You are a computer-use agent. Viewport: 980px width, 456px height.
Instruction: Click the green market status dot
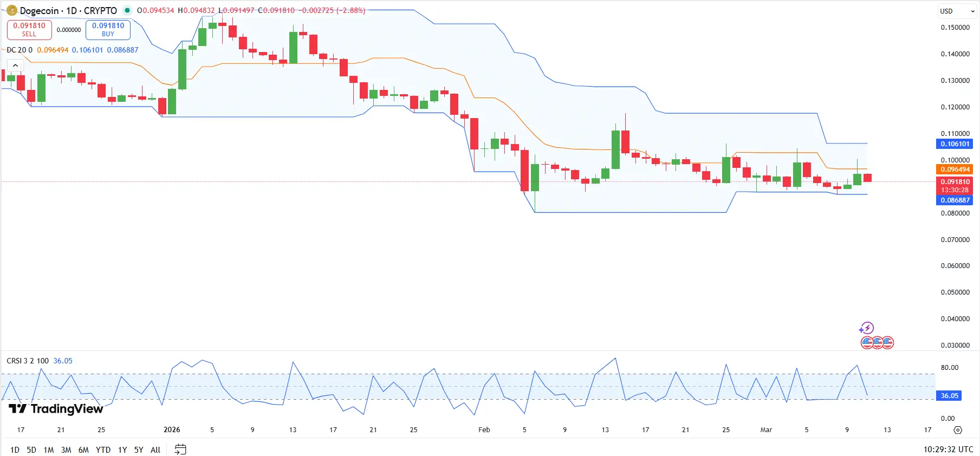[x=127, y=10]
